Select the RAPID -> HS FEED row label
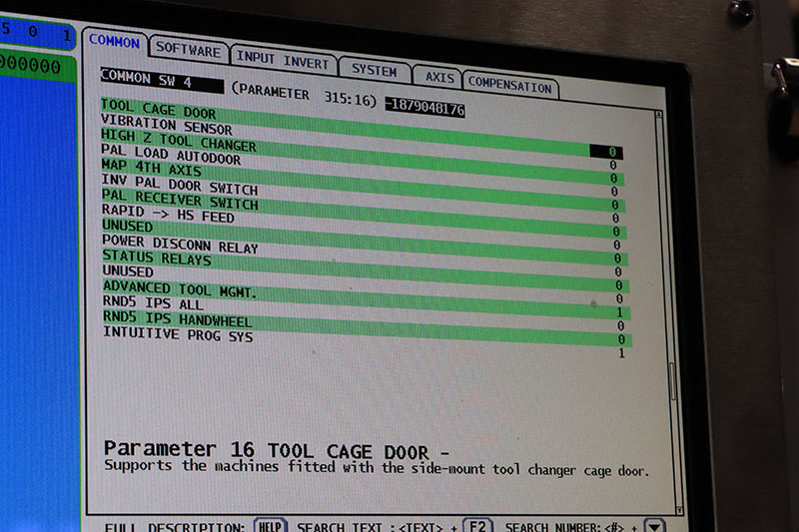799x532 pixels. [168, 214]
